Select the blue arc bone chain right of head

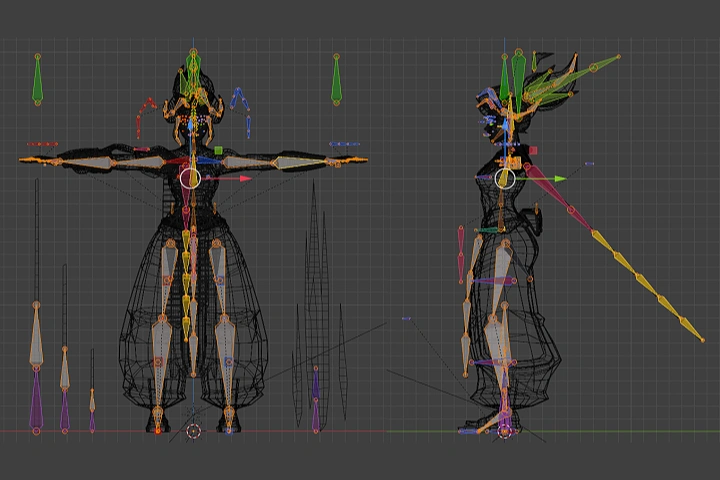pos(239,98)
